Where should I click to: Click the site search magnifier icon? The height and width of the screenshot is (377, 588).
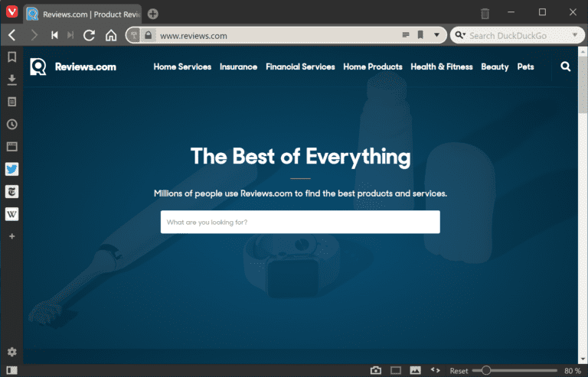[x=566, y=67]
